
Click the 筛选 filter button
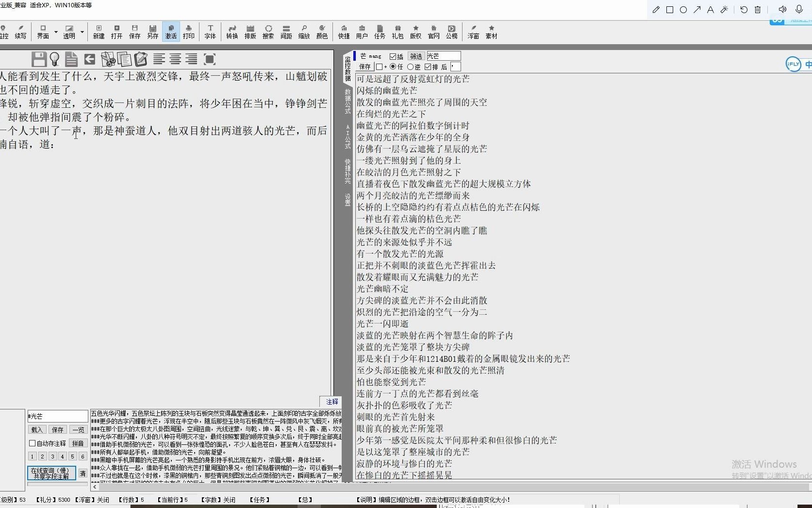(x=416, y=56)
